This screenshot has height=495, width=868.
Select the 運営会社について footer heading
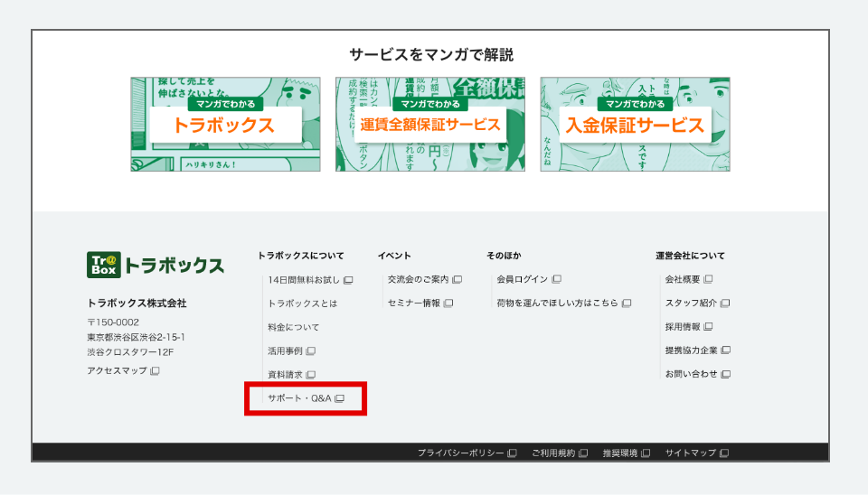coord(690,256)
